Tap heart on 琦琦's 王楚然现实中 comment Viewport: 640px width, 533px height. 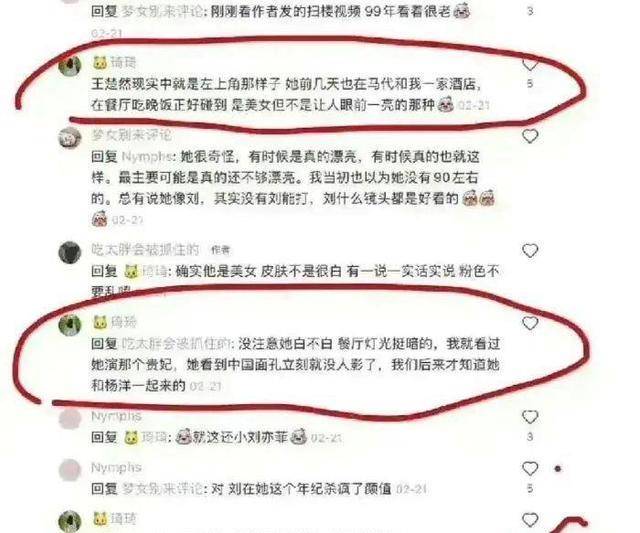tap(530, 64)
